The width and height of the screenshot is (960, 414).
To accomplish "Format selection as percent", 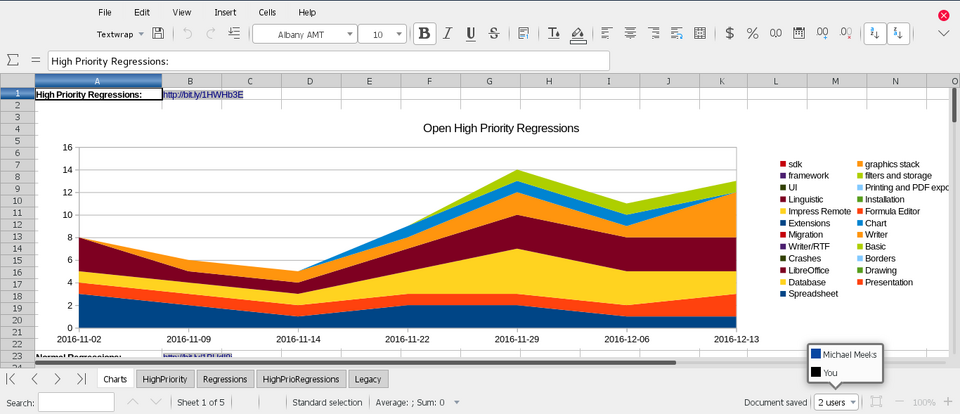I will tap(752, 33).
